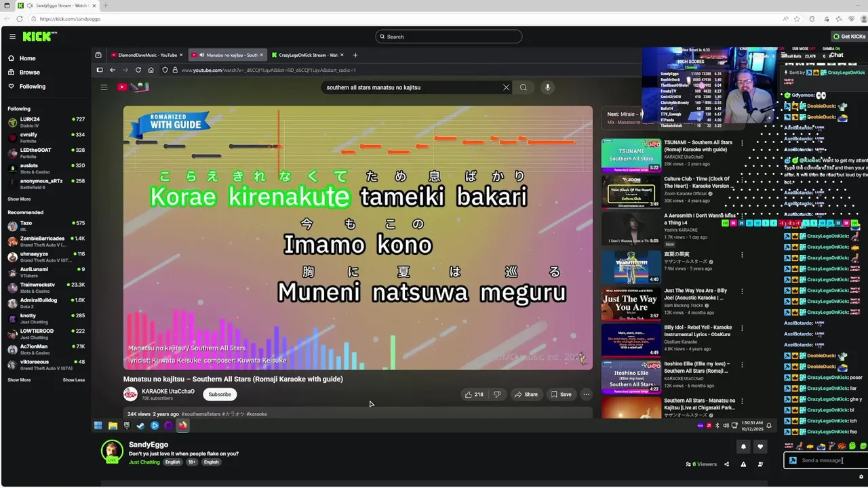Favorite this page in Edge
868x488 pixels.
[797, 19]
